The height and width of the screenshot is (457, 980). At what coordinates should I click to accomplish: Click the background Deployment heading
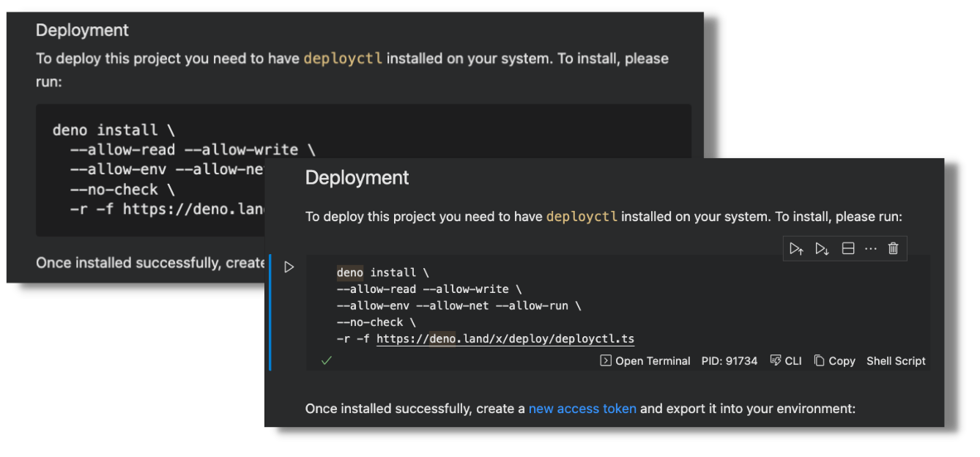point(82,30)
